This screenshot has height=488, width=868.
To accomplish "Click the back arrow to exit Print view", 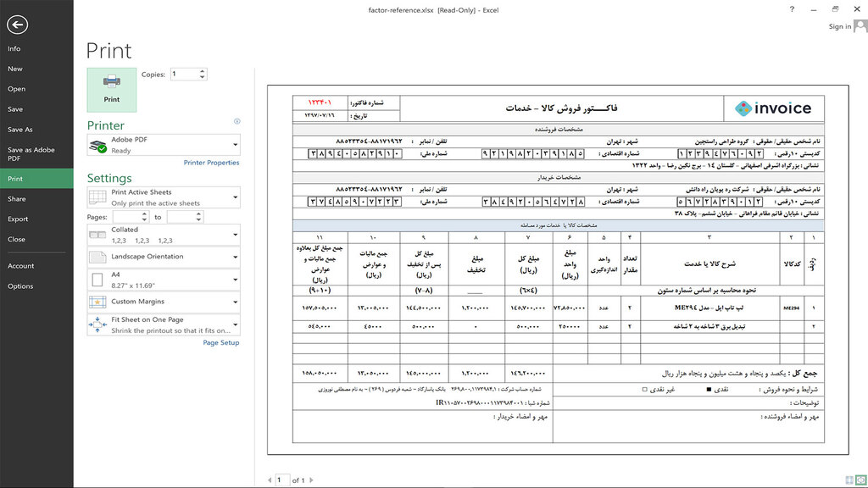I will pyautogui.click(x=19, y=25).
